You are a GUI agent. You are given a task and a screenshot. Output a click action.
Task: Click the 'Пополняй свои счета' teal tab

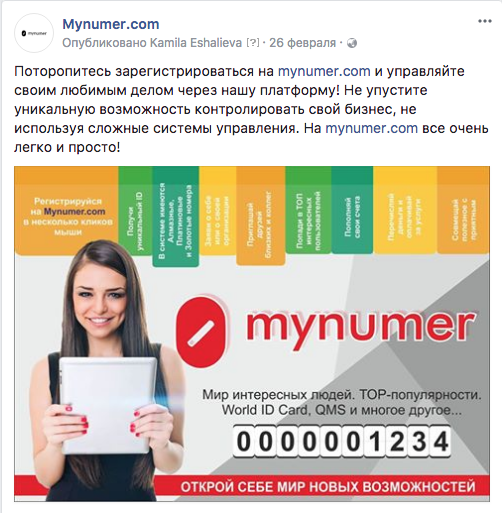tap(352, 210)
